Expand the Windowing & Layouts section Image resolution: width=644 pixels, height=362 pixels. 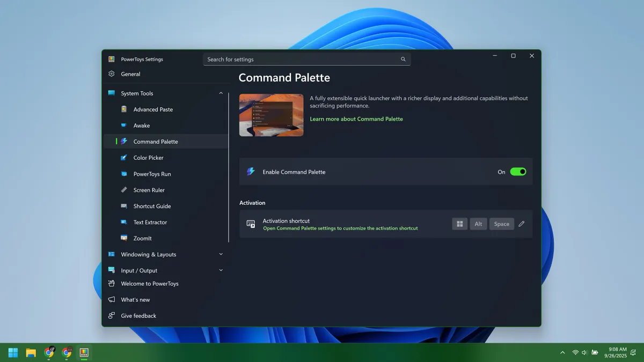pos(221,254)
